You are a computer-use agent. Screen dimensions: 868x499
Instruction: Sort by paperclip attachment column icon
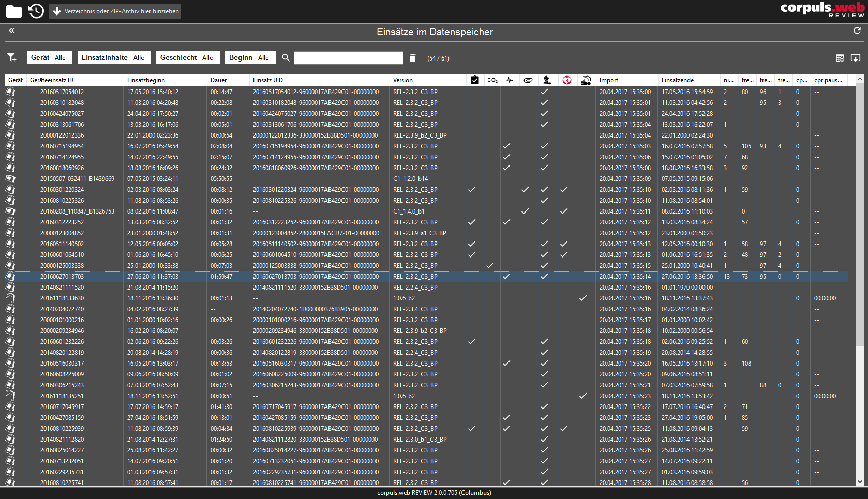tap(528, 80)
